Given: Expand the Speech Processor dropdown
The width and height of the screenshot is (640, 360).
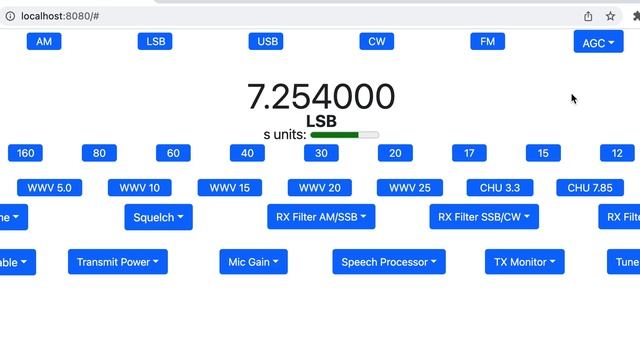Looking at the screenshot, I should coord(389,262).
